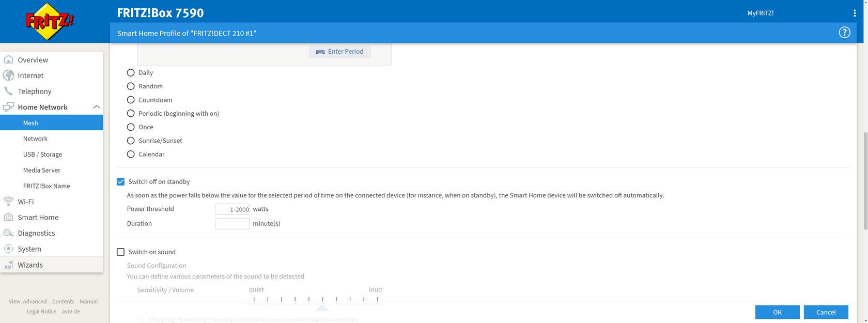
Task: Click the Enter Period button
Action: point(339,52)
